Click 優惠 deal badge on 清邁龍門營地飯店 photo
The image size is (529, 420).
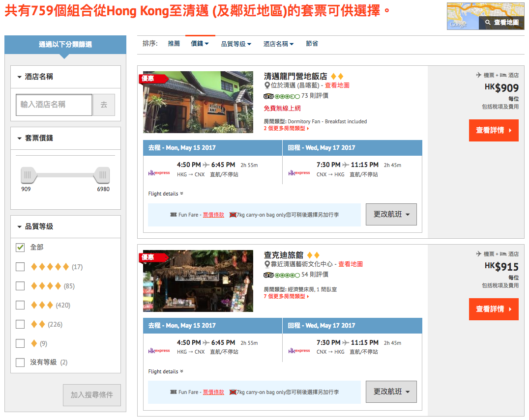click(x=153, y=79)
